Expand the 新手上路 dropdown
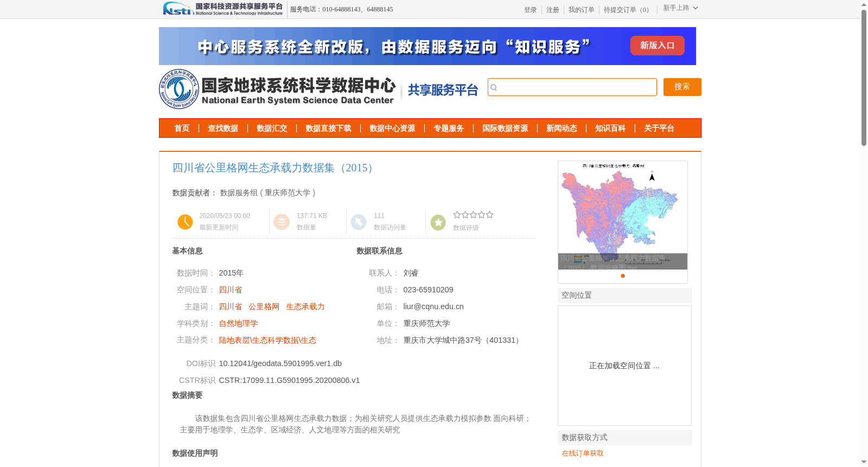This screenshot has width=868, height=467. 680,8
